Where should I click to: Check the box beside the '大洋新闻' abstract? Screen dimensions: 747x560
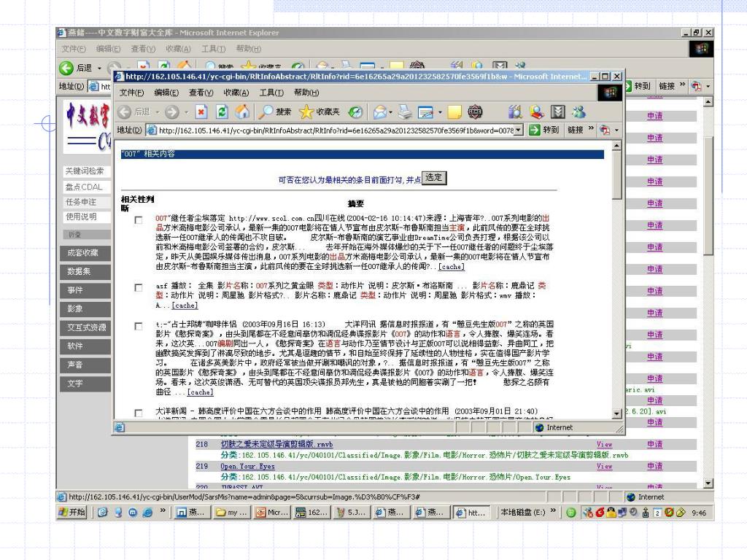click(138, 413)
